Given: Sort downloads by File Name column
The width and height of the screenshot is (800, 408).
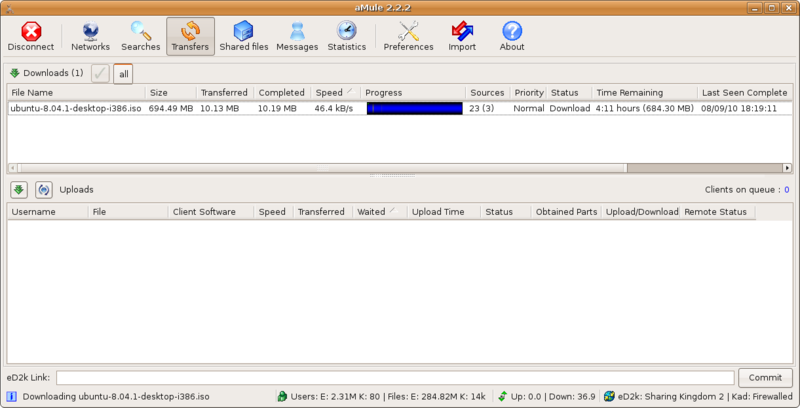Looking at the screenshot, I should 76,92.
